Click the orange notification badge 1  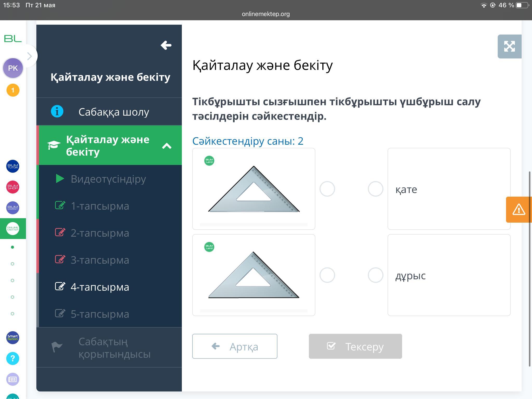tap(13, 90)
